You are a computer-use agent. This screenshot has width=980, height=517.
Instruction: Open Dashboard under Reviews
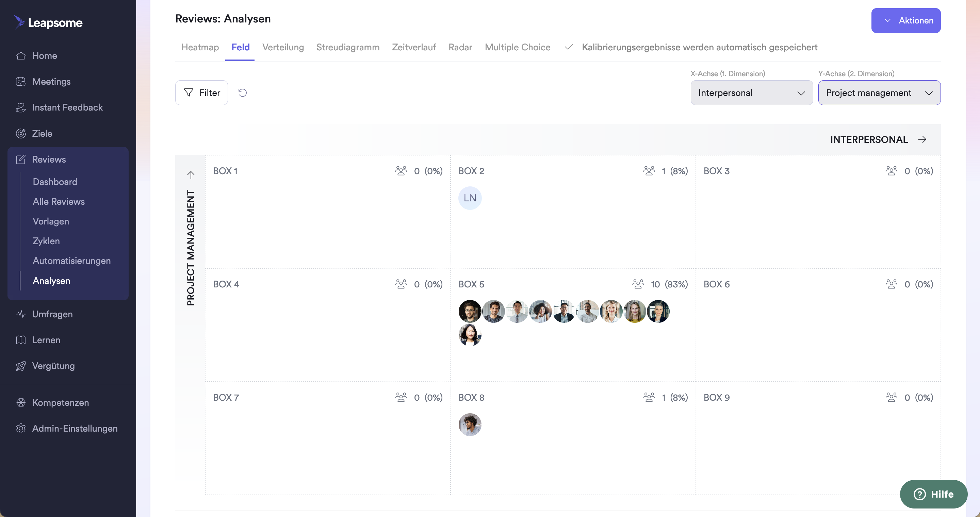(x=55, y=182)
